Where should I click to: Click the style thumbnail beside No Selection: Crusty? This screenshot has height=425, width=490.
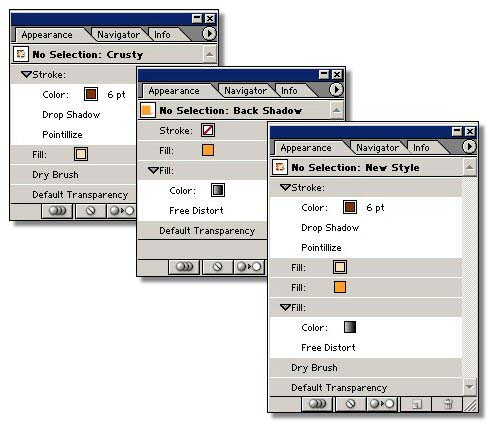pyautogui.click(x=21, y=54)
